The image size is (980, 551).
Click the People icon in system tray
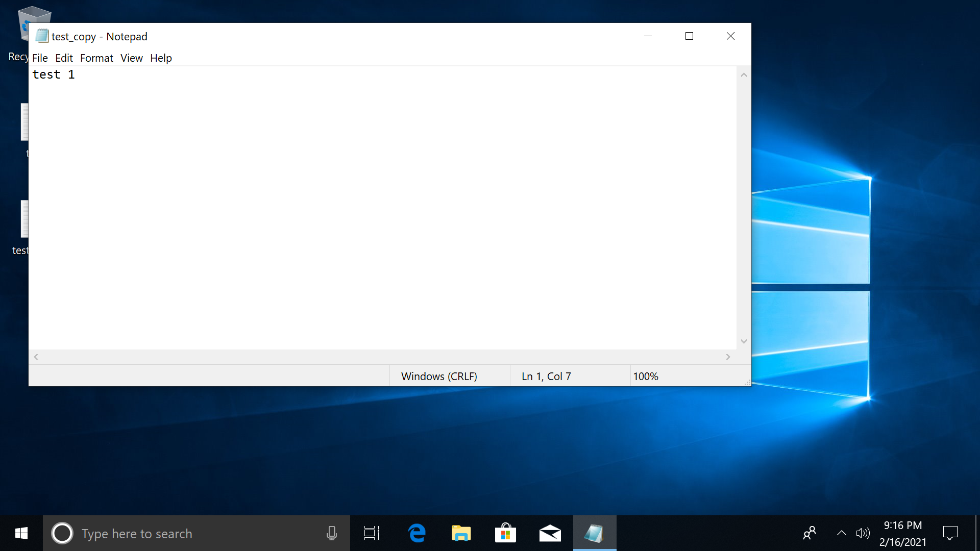click(810, 533)
